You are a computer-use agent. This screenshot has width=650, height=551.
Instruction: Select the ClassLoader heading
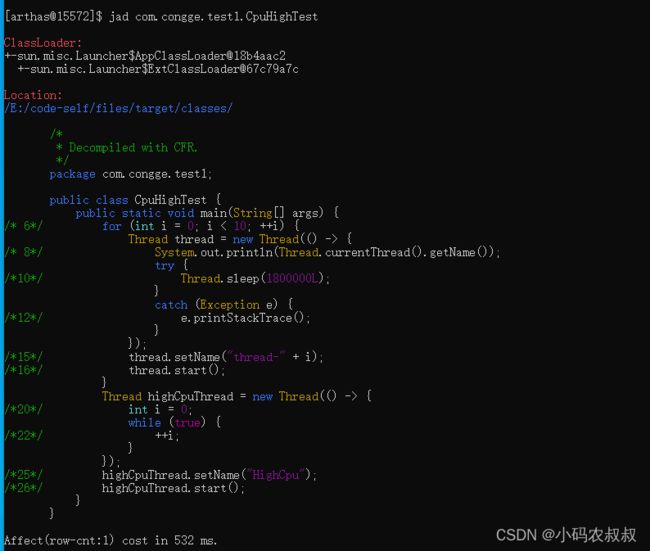[43, 43]
